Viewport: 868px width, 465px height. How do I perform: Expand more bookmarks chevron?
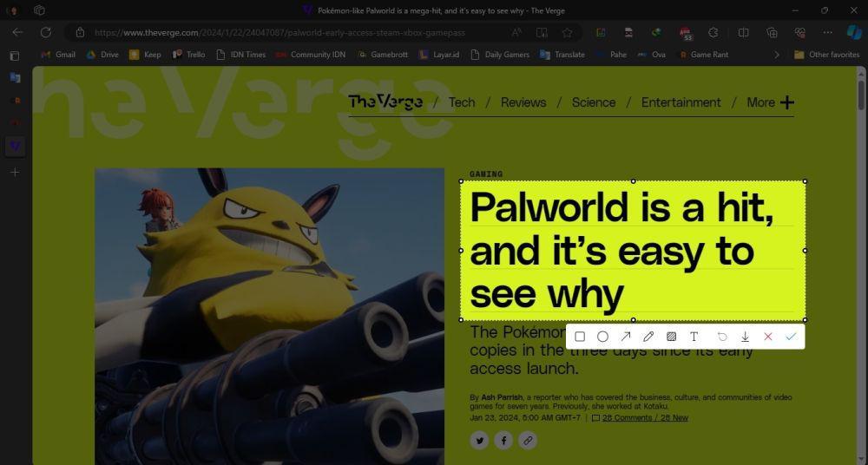pos(777,55)
